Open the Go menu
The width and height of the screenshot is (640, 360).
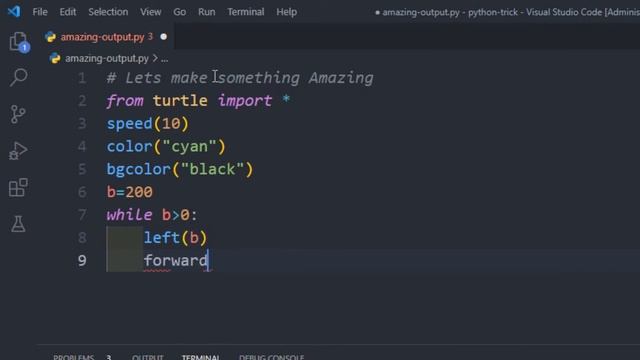click(x=180, y=12)
